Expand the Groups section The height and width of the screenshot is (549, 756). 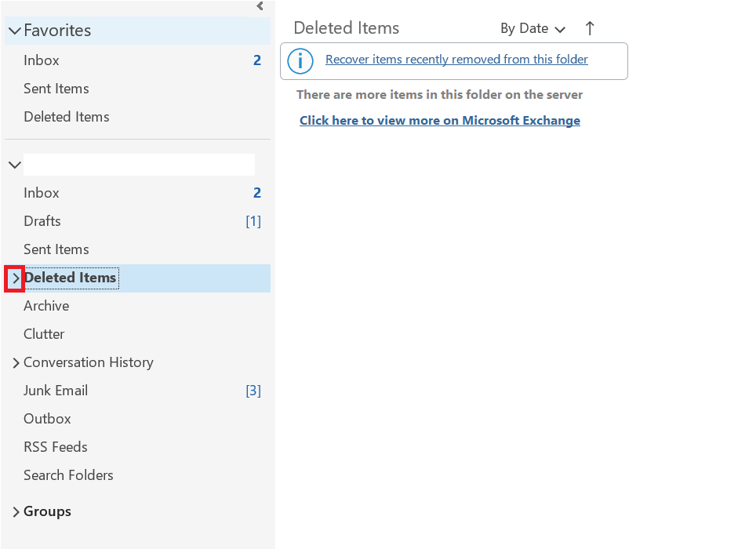tap(16, 512)
